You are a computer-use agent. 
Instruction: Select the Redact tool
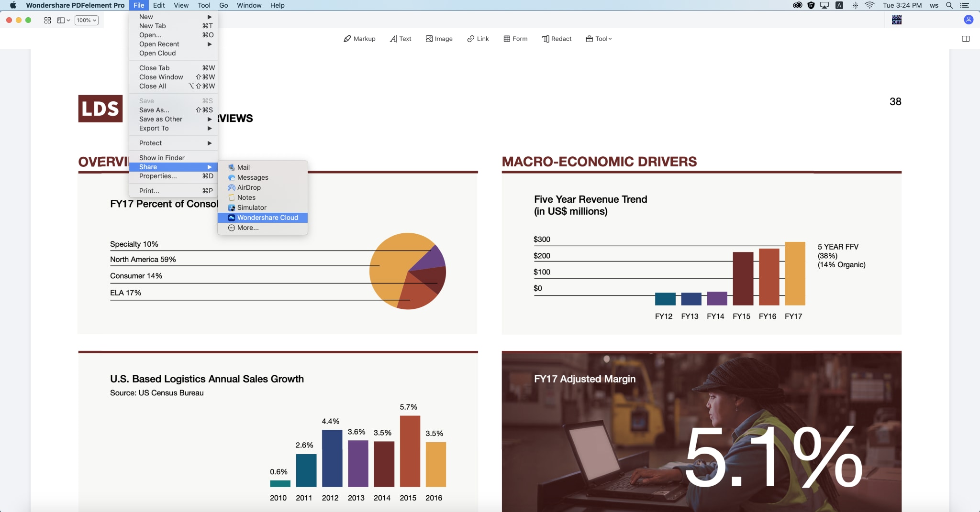[x=557, y=39]
